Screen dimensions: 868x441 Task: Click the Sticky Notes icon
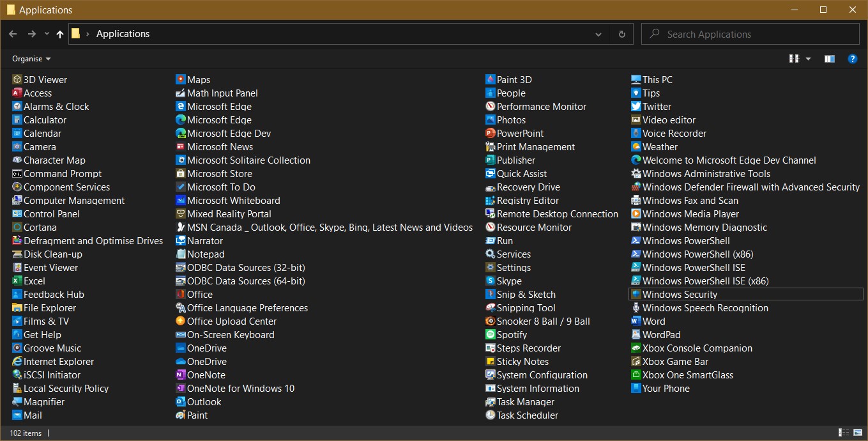[491, 362]
